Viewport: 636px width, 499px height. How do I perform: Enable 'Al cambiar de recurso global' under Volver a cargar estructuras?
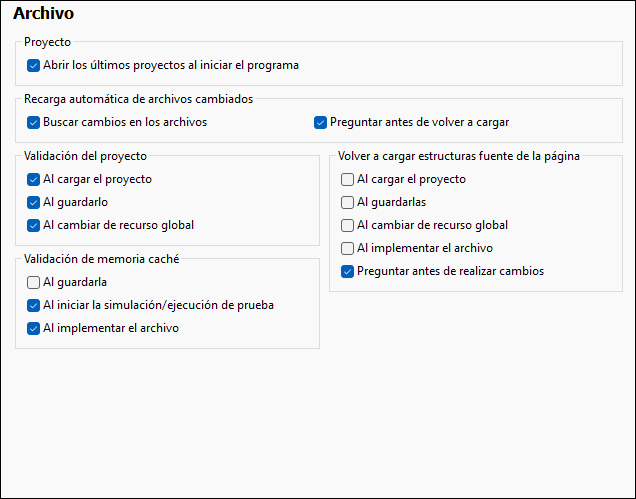click(x=348, y=225)
